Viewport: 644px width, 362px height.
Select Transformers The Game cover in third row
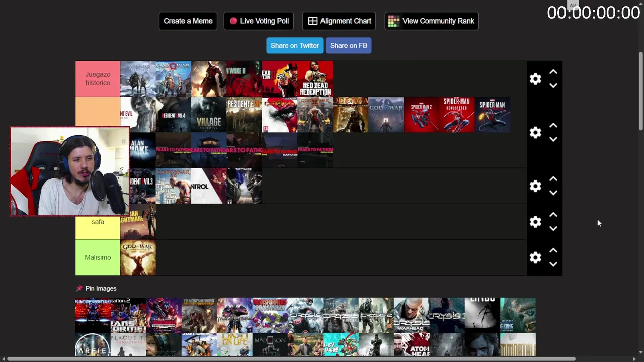pyautogui.click(x=244, y=186)
